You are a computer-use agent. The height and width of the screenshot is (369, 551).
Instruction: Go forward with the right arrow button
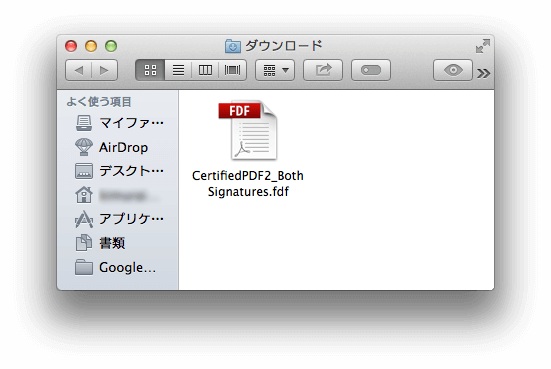coord(104,70)
